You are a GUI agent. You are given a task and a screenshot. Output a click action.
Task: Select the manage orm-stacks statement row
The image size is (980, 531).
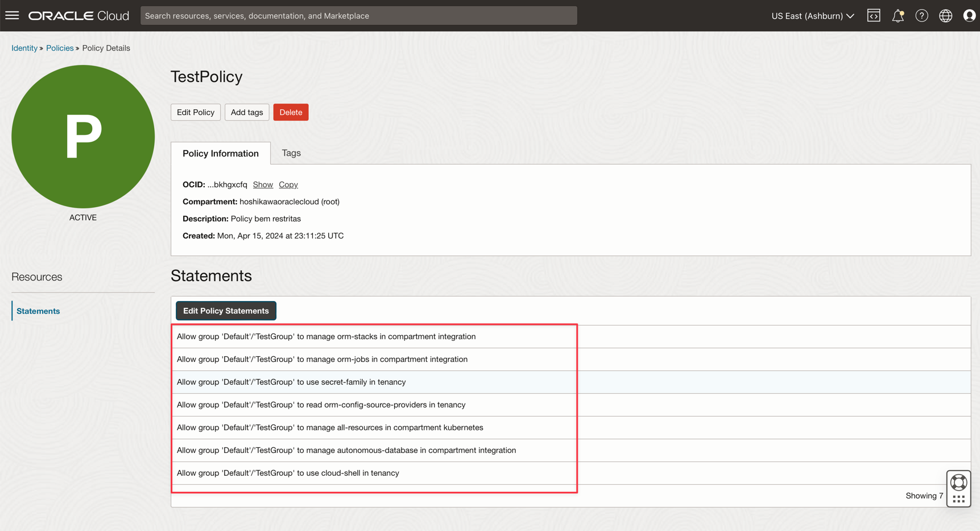click(570, 336)
